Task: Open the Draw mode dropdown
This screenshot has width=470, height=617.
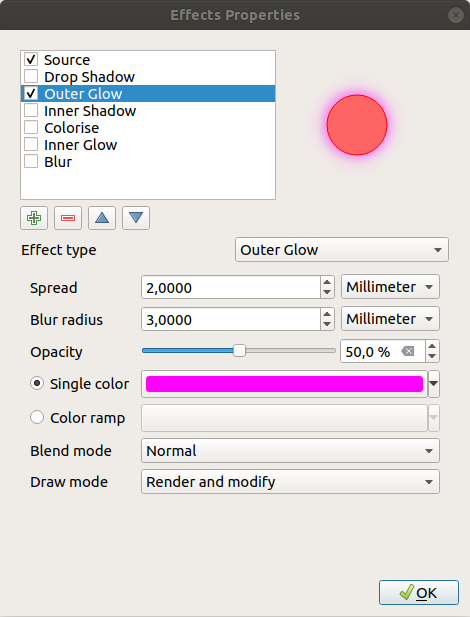Action: pyautogui.click(x=290, y=482)
